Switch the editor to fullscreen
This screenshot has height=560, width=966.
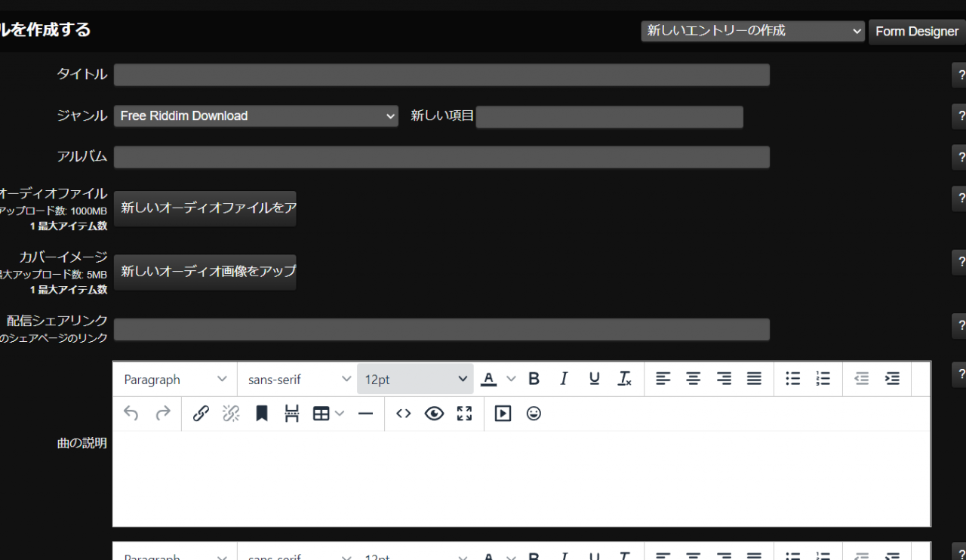coord(464,414)
